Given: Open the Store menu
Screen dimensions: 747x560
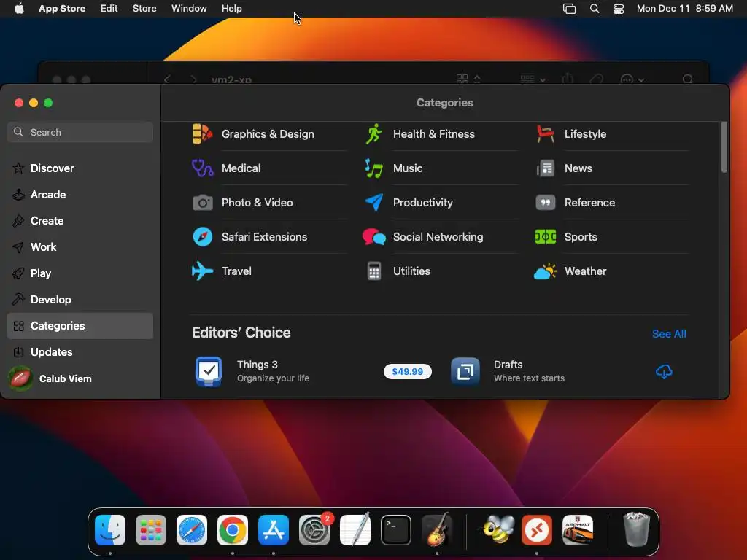Looking at the screenshot, I should click(144, 9).
